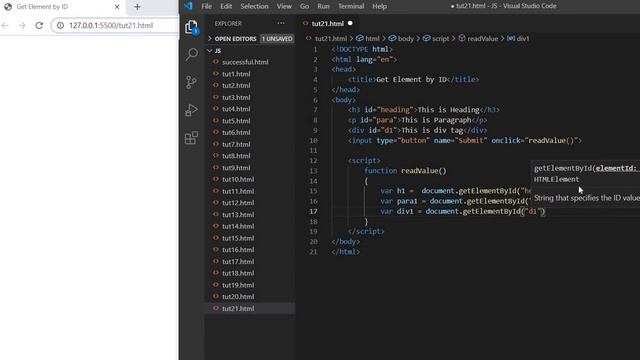This screenshot has width=640, height=360.
Task: Click function readValue() on line 13
Action: (405, 171)
